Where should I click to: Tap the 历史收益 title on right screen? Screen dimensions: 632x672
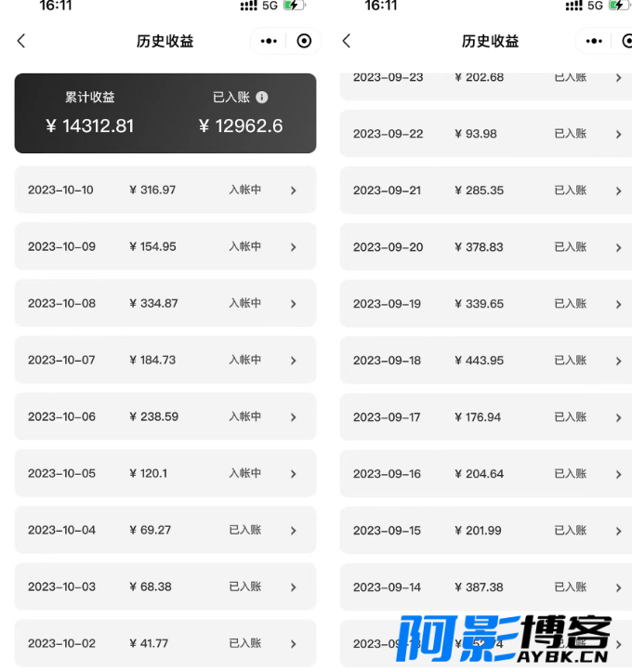pyautogui.click(x=490, y=41)
